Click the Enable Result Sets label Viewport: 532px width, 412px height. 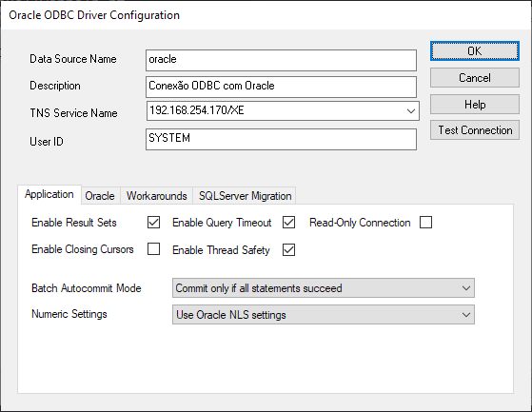tap(74, 223)
